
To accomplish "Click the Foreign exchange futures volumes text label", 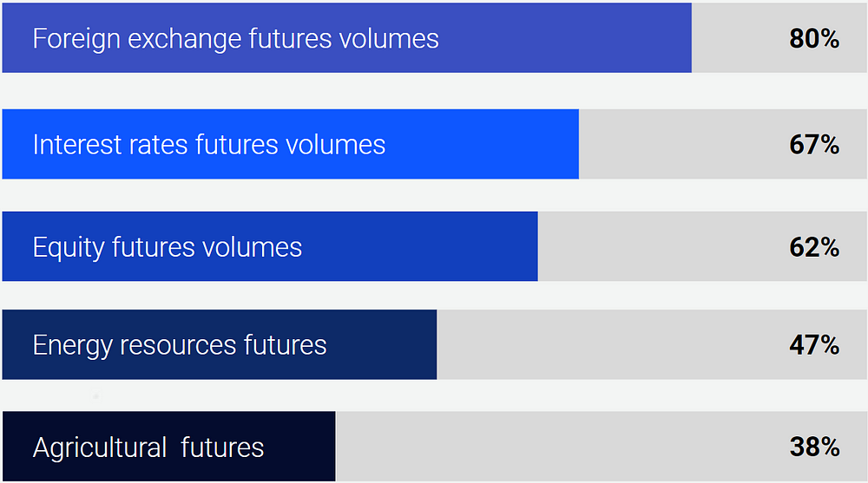I will pyautogui.click(x=236, y=39).
